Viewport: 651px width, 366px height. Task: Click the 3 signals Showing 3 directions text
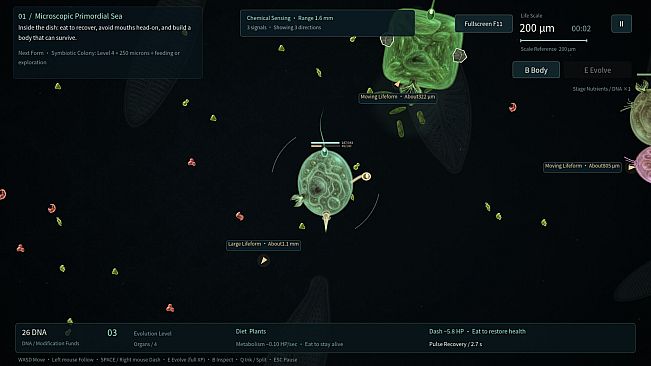[x=284, y=27]
